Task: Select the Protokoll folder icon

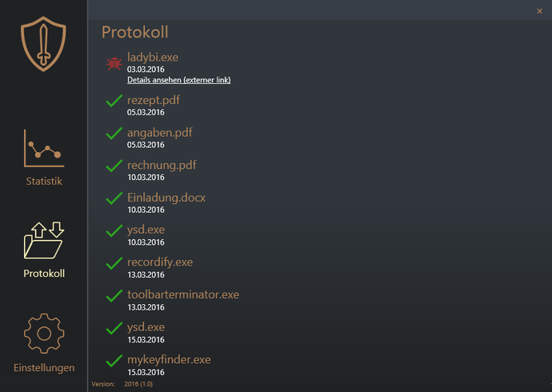Action: pyautogui.click(x=43, y=241)
